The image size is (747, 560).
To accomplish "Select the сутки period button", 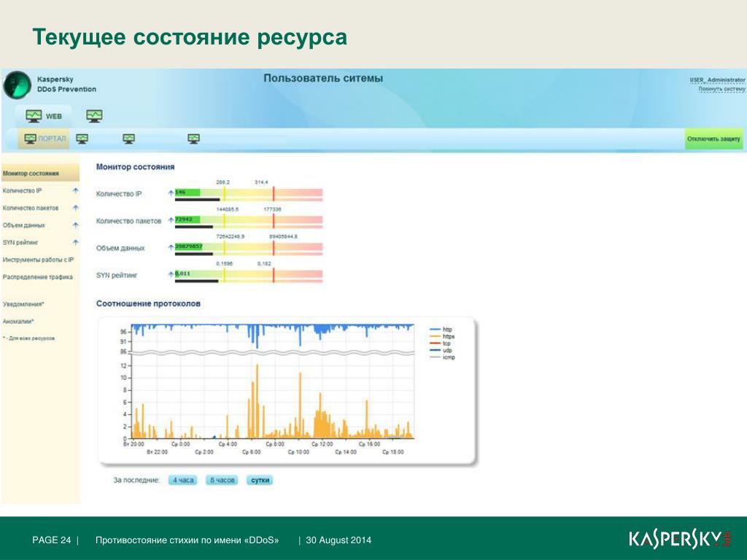I will pyautogui.click(x=260, y=480).
